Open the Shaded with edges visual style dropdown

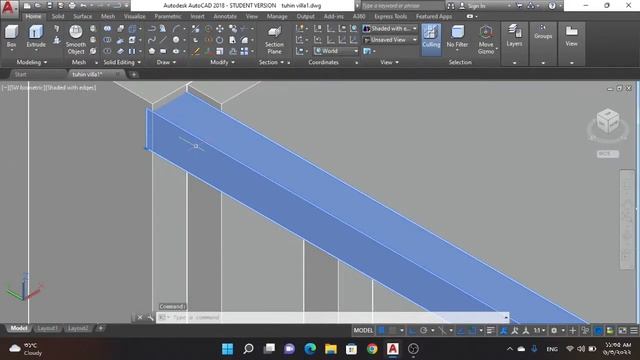point(390,29)
